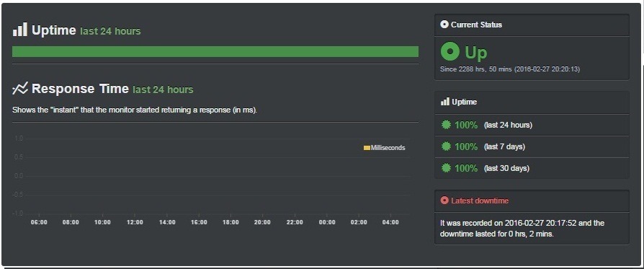Click the yellow Milliseconds legend swatch

(x=367, y=148)
